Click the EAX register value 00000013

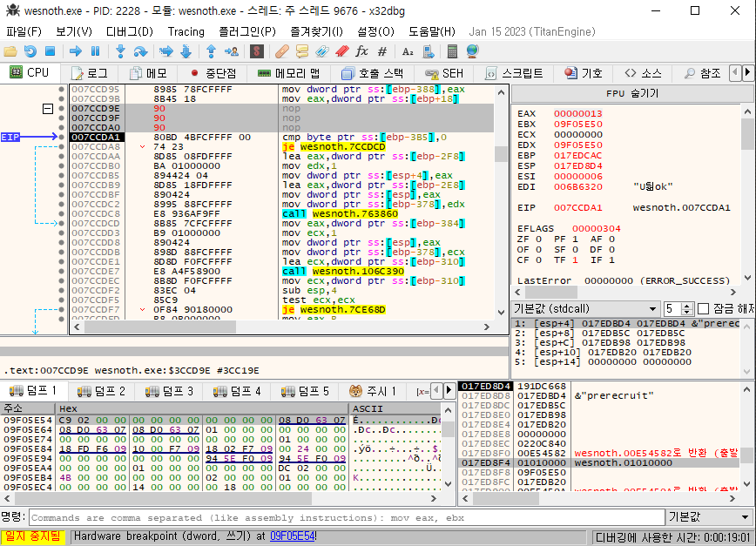(x=577, y=113)
